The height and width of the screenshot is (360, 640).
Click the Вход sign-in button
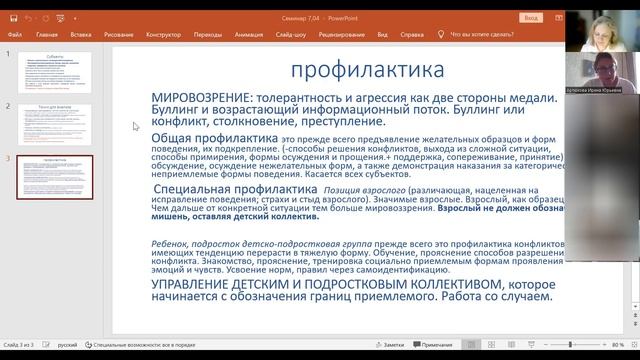531,18
